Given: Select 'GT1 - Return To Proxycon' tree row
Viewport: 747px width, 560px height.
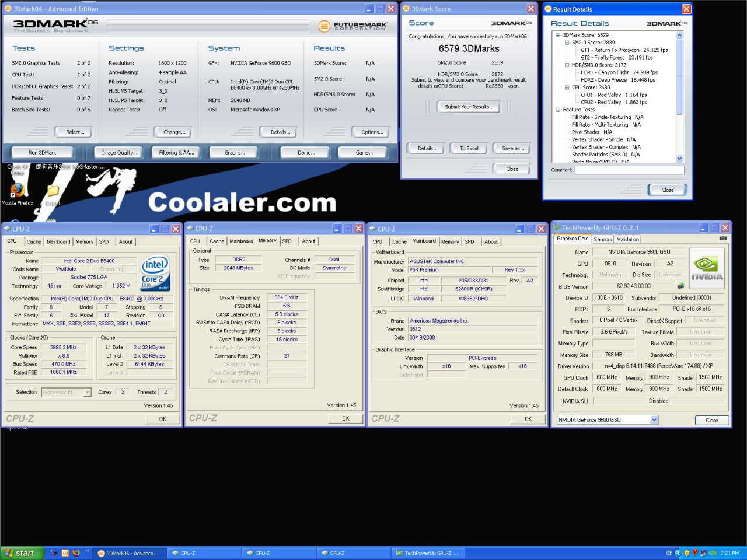Looking at the screenshot, I should tap(624, 50).
